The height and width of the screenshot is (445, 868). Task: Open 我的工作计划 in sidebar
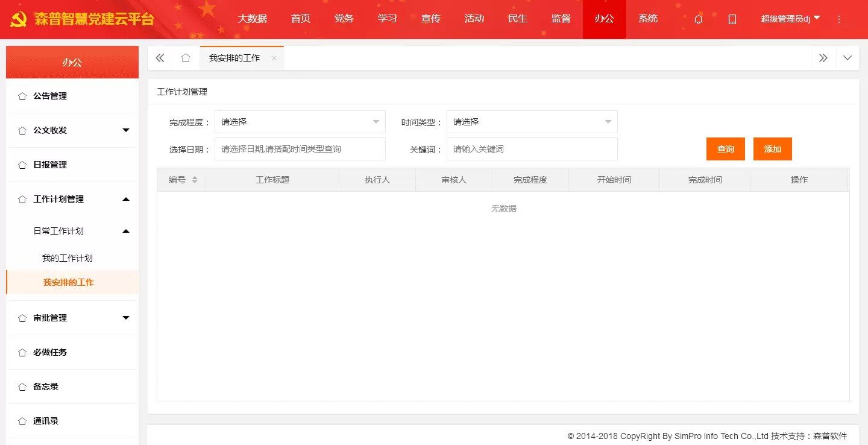point(68,258)
